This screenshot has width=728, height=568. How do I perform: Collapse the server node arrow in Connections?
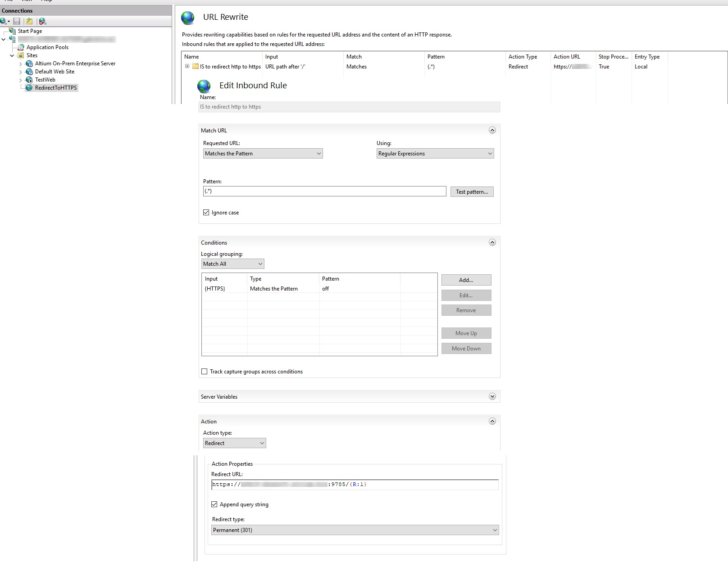tap(4, 40)
